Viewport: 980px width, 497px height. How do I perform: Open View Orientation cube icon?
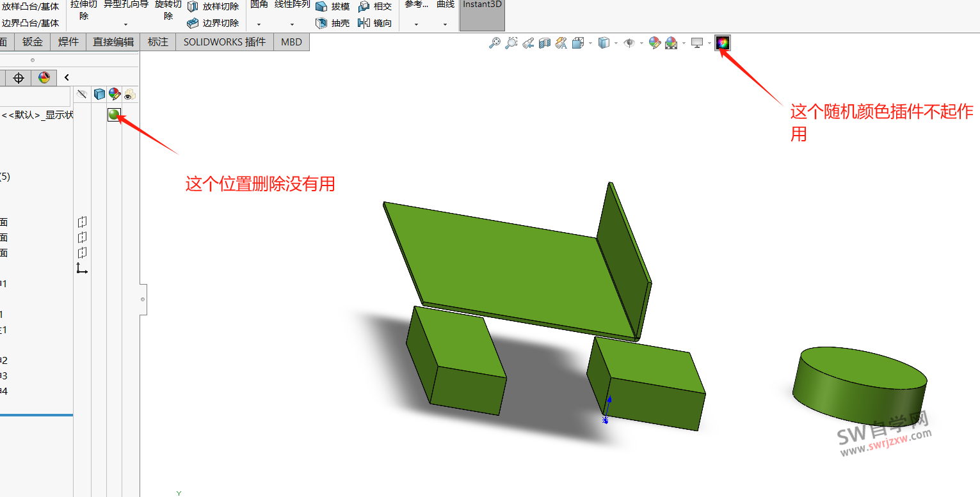click(577, 43)
